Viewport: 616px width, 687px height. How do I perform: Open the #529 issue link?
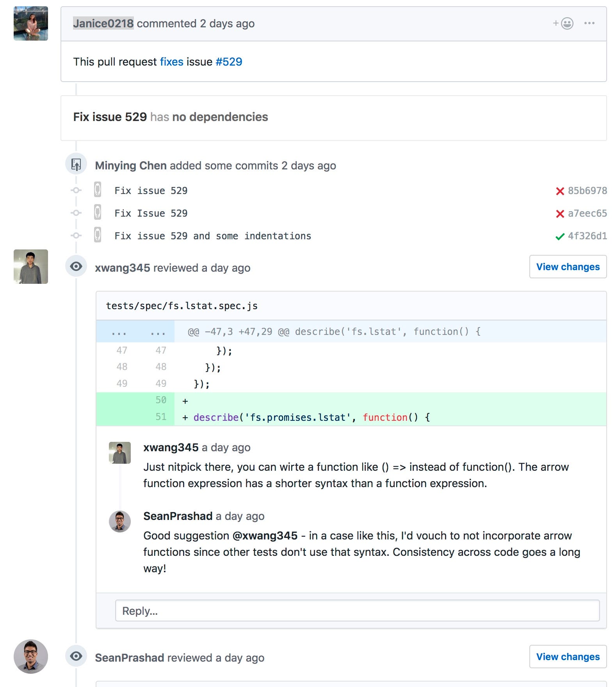click(229, 62)
